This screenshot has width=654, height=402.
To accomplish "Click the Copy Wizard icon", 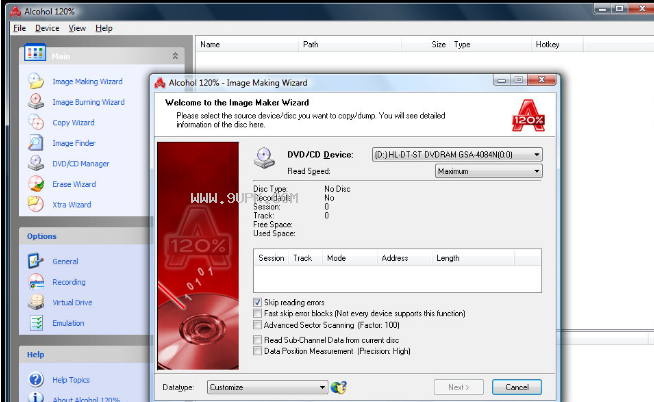I will [36, 122].
